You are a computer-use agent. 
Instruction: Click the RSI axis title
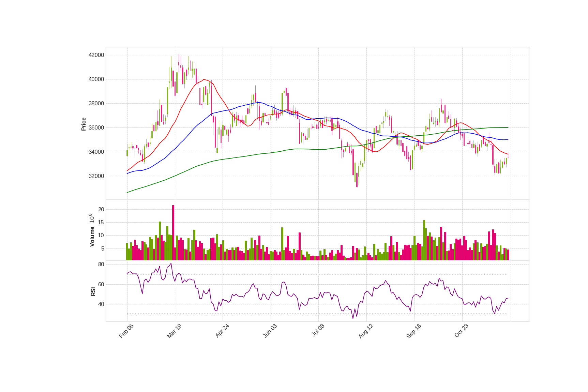click(93, 291)
